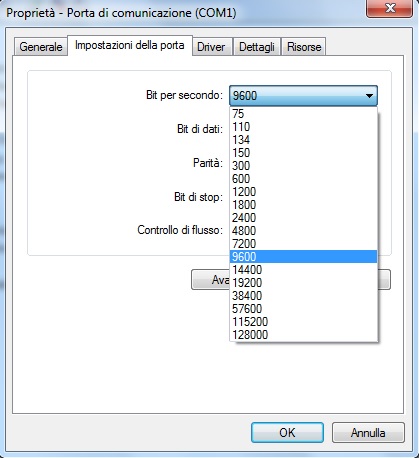This screenshot has width=419, height=458.
Task: Close the COM1 properties dialog
Action: tap(389, 8)
